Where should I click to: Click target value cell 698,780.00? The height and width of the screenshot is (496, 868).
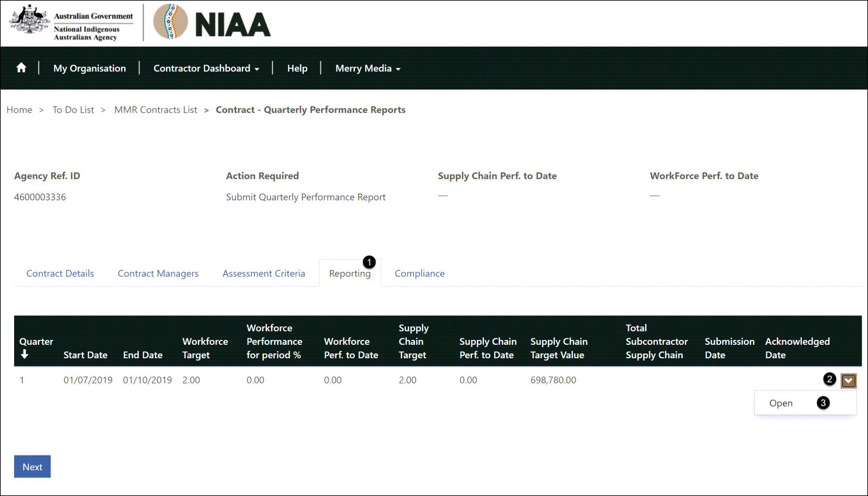(553, 381)
